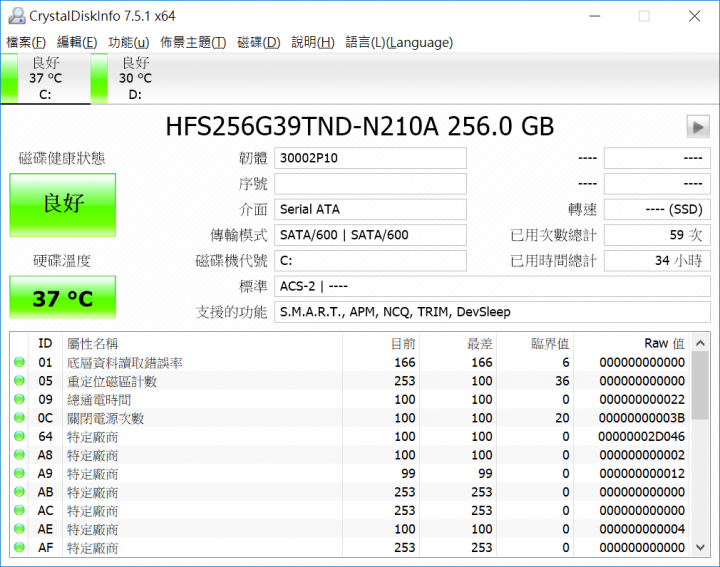Screen dimensions: 720x567
Task: Open the 功能(u) menu
Action: click(129, 43)
